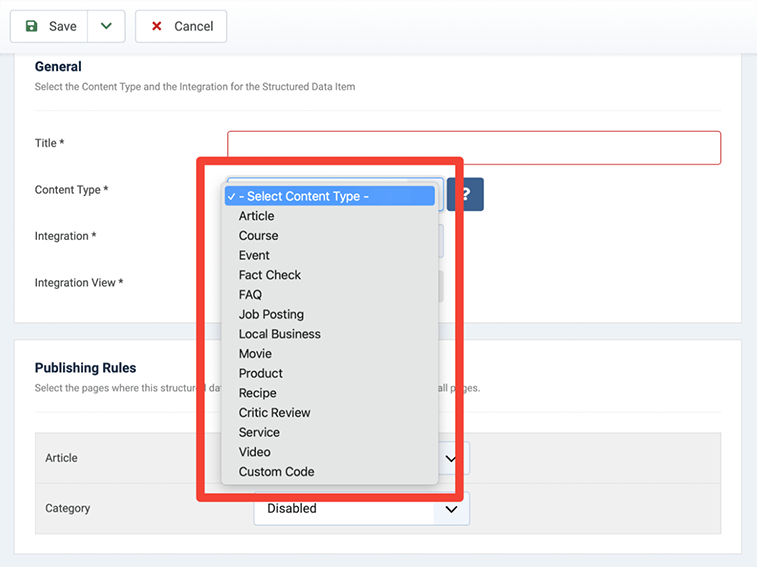Choose Recipe content type
Screen dimensions: 757x567
pyautogui.click(x=330, y=393)
